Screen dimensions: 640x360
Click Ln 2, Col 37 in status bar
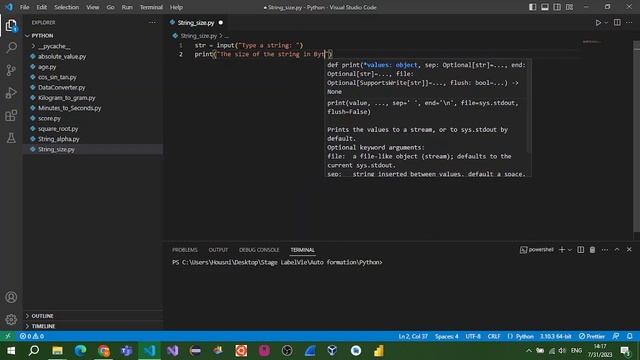[x=413, y=336]
